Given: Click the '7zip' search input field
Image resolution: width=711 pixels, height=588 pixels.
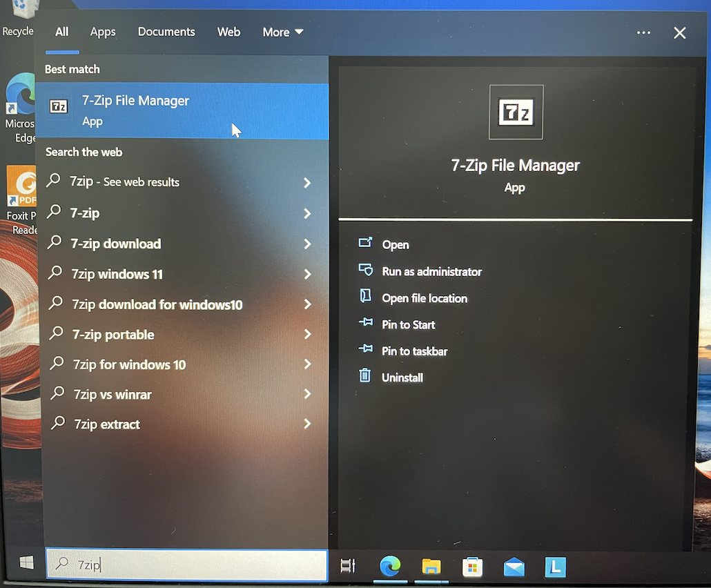Looking at the screenshot, I should [187, 565].
